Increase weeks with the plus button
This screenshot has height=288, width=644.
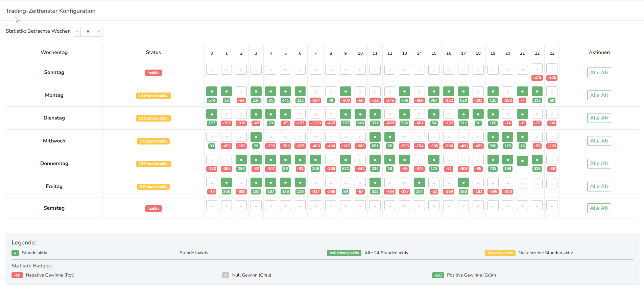coord(99,32)
